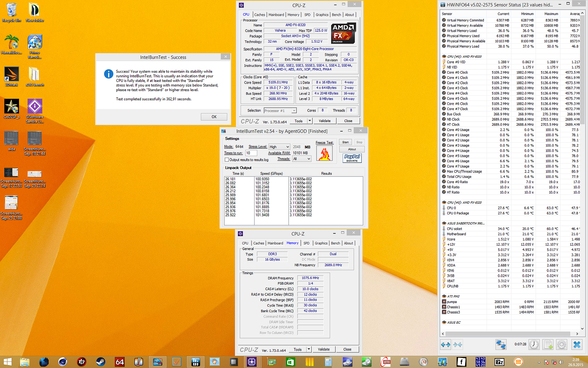Viewport: 588px width, 368px height.
Task: Open AIDA64 red 64 taskbar icon
Action: (x=119, y=362)
